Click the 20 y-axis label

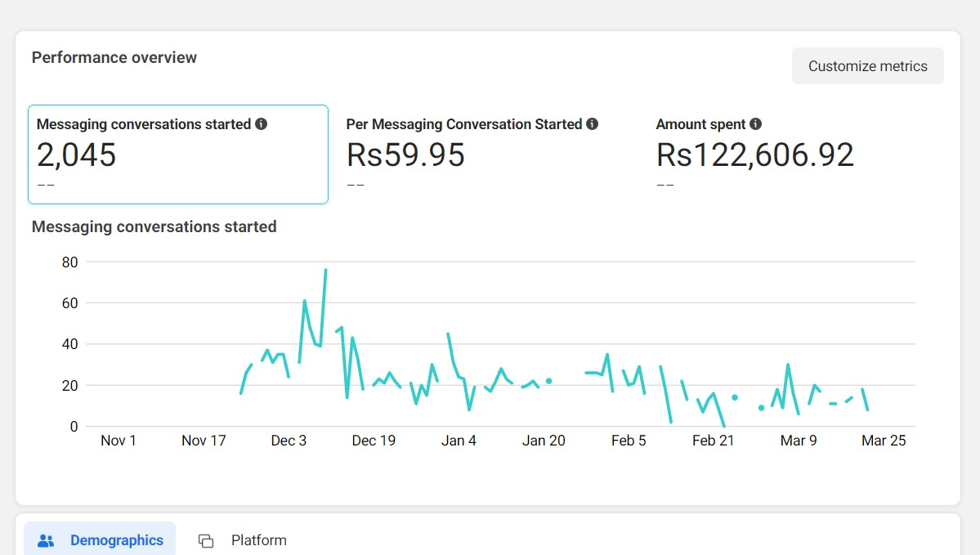[70, 386]
